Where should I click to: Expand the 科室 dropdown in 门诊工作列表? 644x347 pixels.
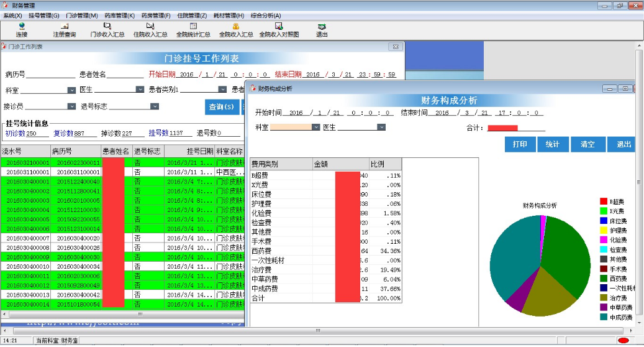tap(71, 90)
